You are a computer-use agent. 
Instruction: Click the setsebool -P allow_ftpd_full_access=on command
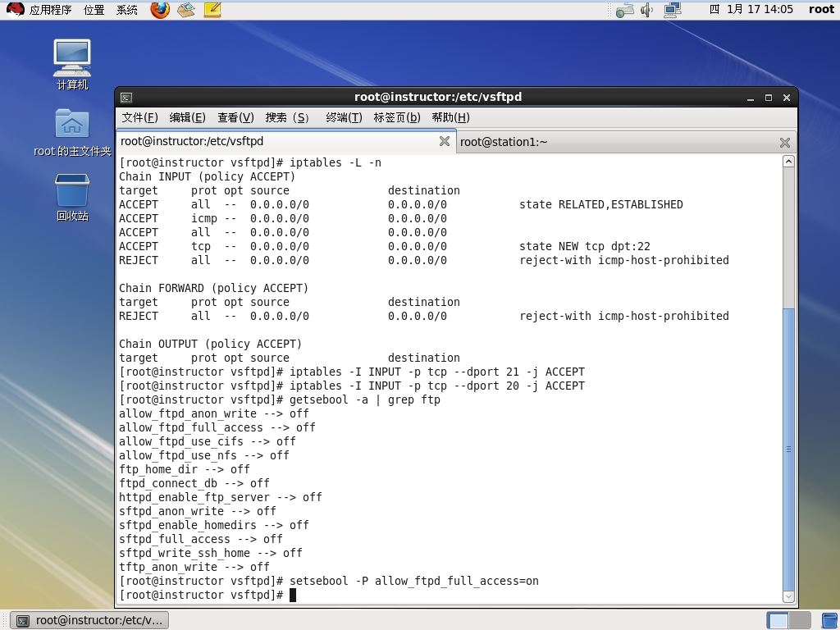click(414, 581)
